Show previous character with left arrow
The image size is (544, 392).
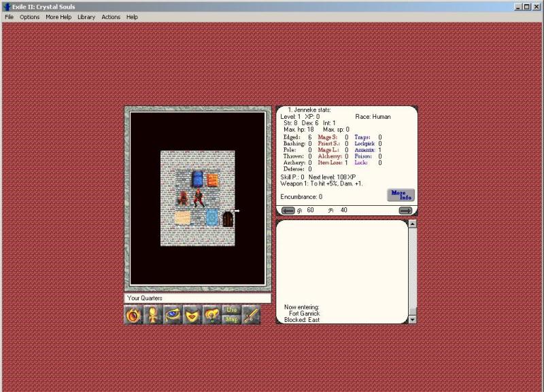point(288,211)
